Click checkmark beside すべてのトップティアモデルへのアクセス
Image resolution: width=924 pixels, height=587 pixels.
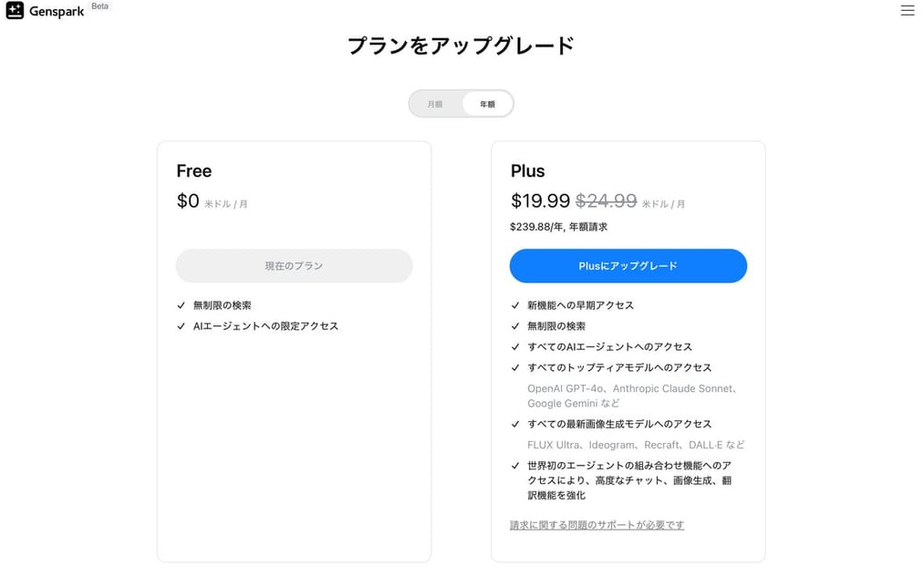click(515, 368)
